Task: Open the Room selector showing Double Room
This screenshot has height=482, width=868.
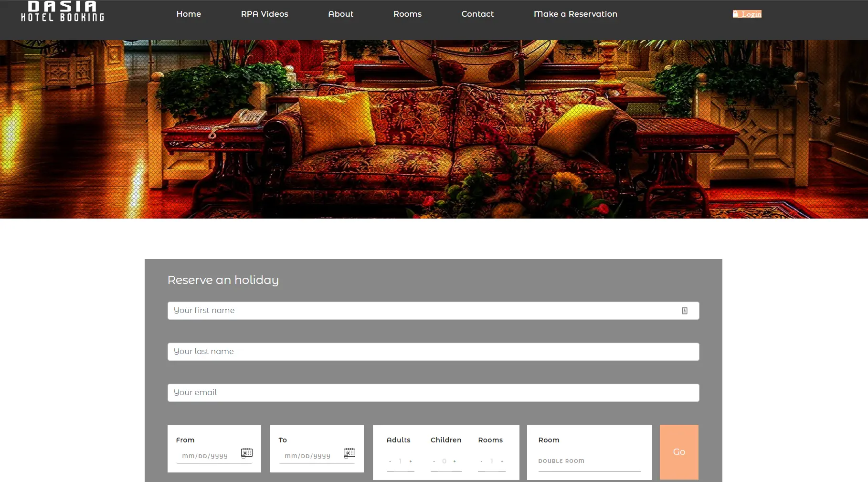Action: (589, 461)
